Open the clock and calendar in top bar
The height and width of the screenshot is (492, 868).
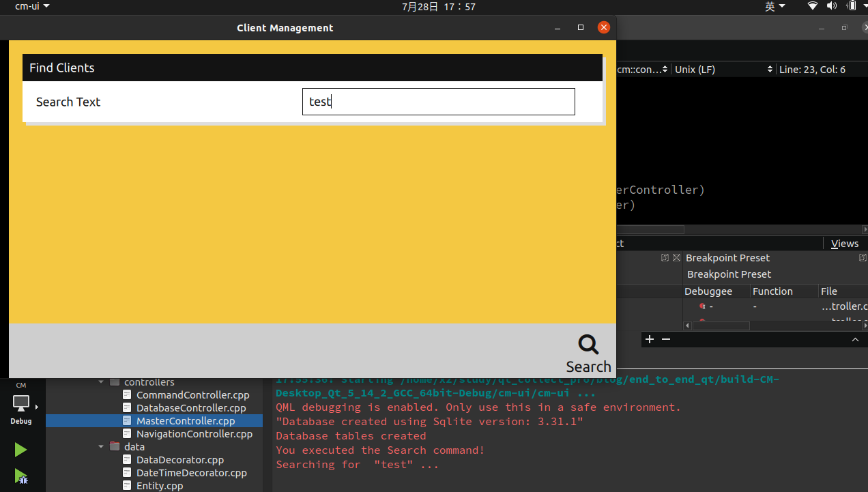(439, 6)
